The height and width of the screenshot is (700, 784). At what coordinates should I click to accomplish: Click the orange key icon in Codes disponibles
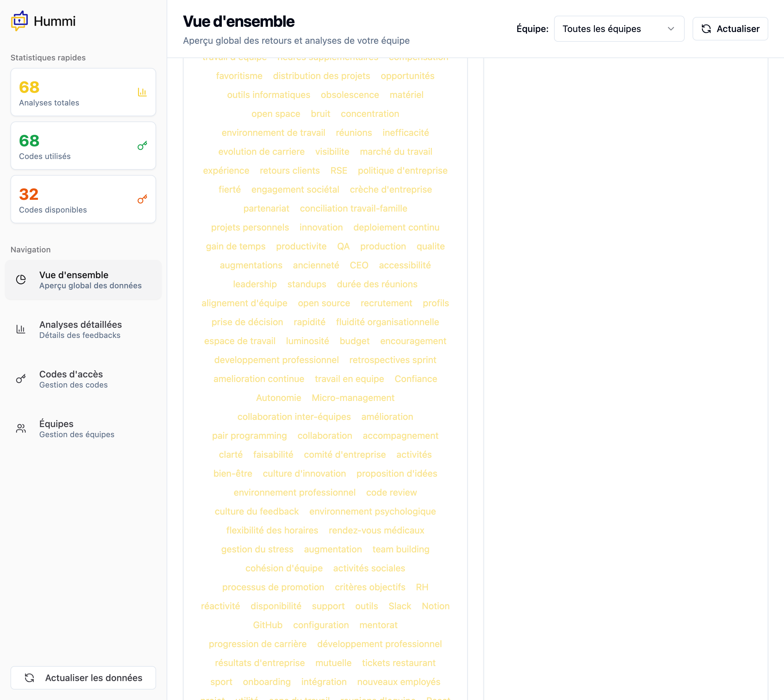click(x=142, y=199)
